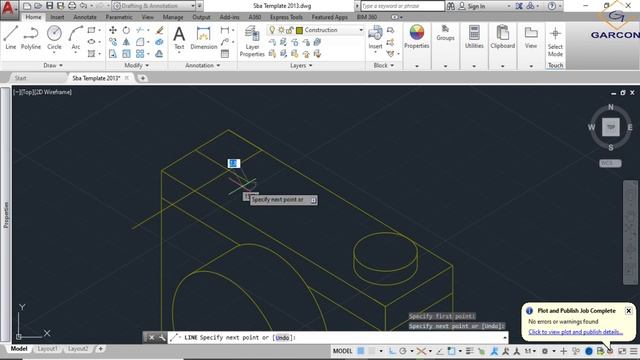Screen dimensions: 640x360
Task: Open the Express Tools ribbon tab
Action: point(286,17)
